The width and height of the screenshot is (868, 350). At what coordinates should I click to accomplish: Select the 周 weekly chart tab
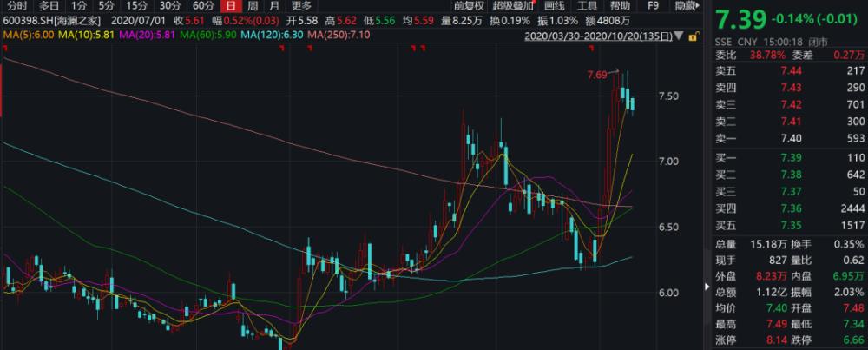(252, 5)
